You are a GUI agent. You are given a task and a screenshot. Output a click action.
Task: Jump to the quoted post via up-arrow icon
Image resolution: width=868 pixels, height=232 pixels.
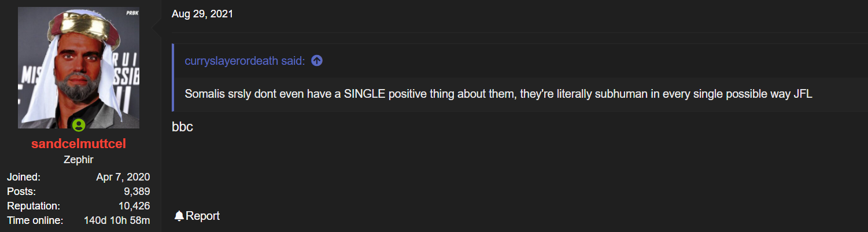coord(317,61)
